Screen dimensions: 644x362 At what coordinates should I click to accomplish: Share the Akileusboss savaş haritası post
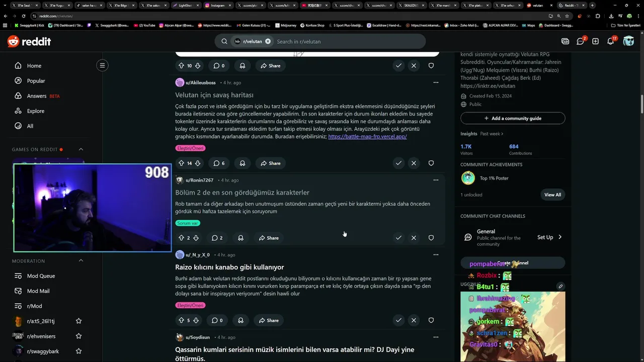(271, 163)
